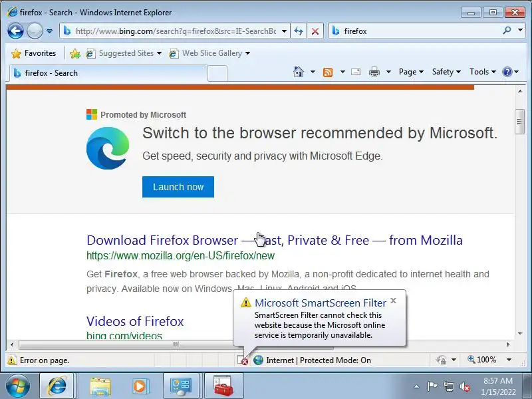Open the Tools menu
The image size is (532, 399).
coord(483,72)
